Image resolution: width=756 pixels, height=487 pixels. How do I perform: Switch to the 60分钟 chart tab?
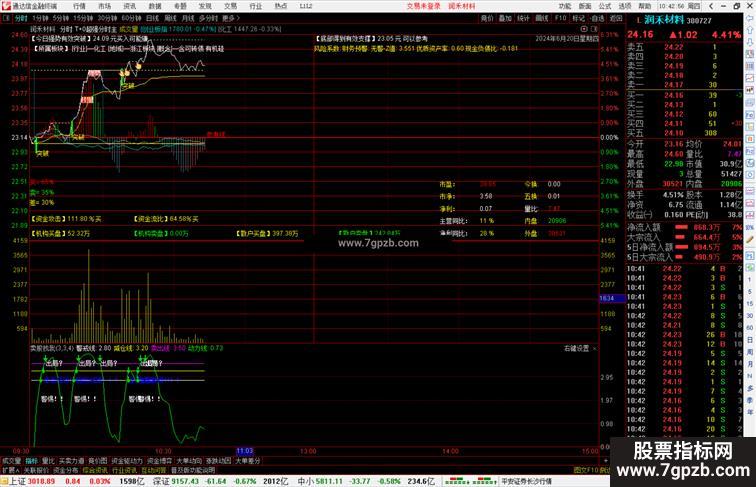(131, 18)
